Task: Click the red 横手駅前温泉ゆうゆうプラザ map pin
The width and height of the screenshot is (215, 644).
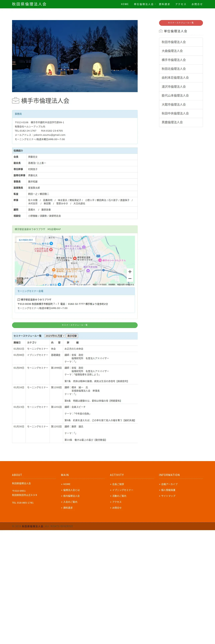Action: (x=75, y=258)
